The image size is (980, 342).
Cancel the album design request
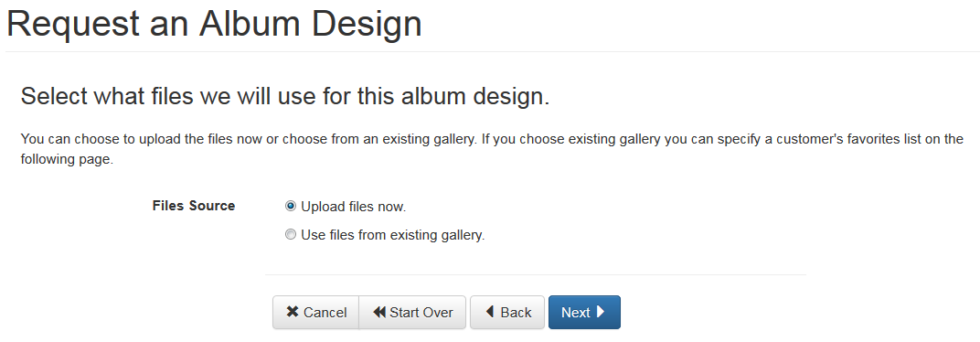315,312
